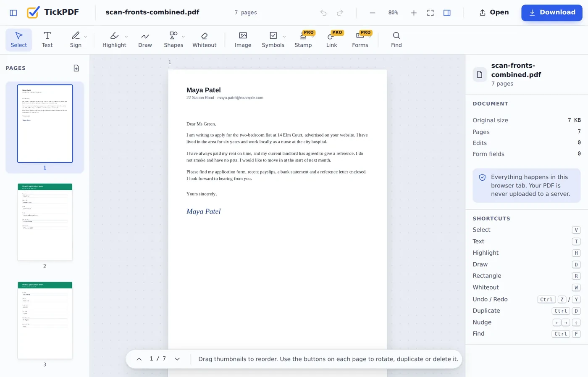The width and height of the screenshot is (588, 377).
Task: Click the 'Original size' row label
Action: pos(491,120)
